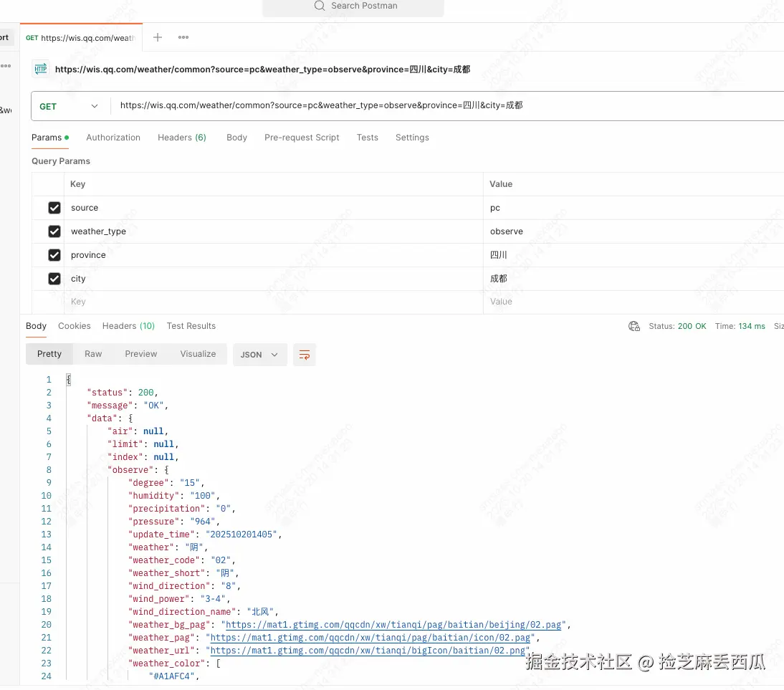This screenshot has height=690, width=784.
Task: Click the value cell '成都'
Action: point(634,279)
